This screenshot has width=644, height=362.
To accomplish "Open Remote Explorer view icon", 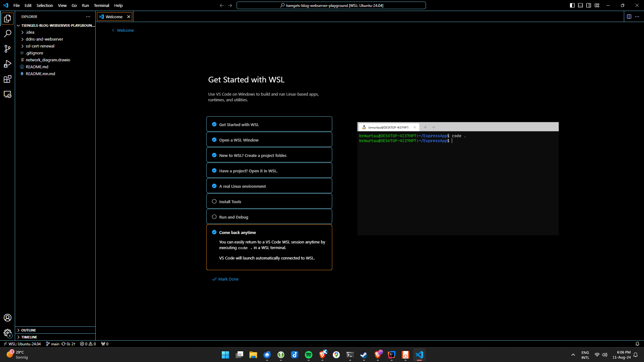I will point(8,94).
